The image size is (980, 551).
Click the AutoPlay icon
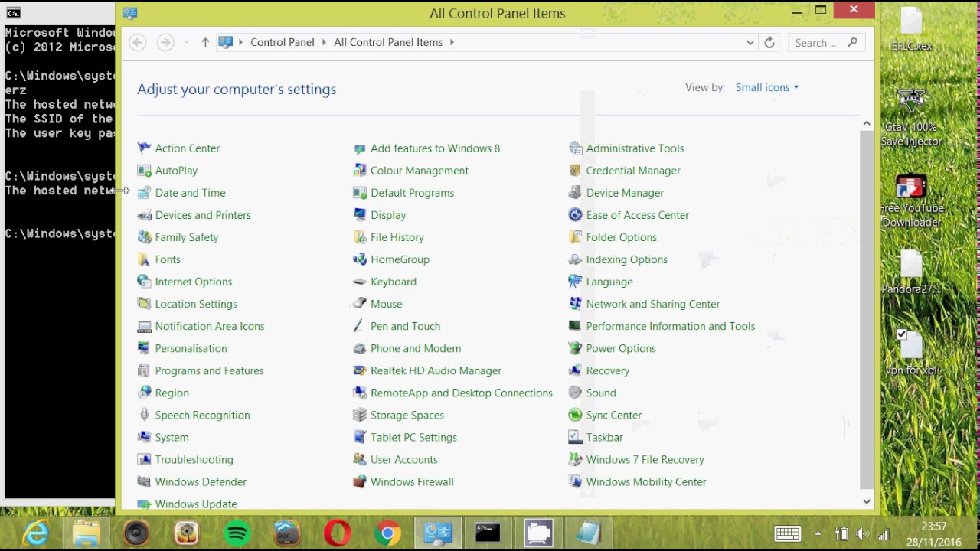pyautogui.click(x=144, y=171)
